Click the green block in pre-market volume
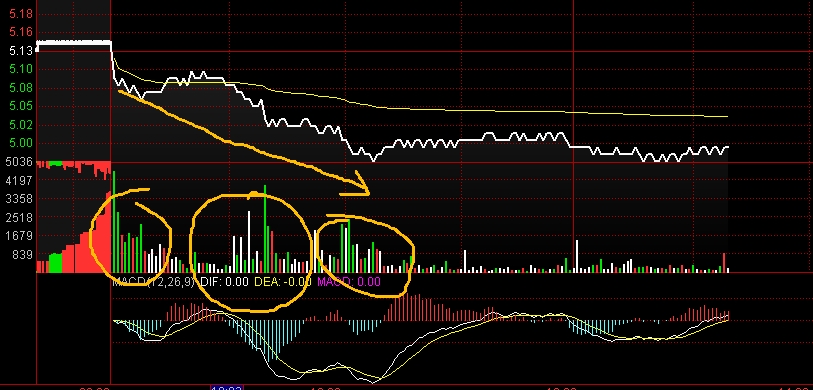 pos(55,263)
